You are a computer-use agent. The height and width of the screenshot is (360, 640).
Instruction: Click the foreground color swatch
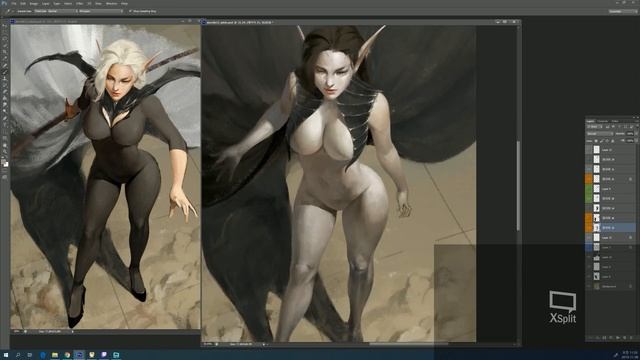(4, 162)
